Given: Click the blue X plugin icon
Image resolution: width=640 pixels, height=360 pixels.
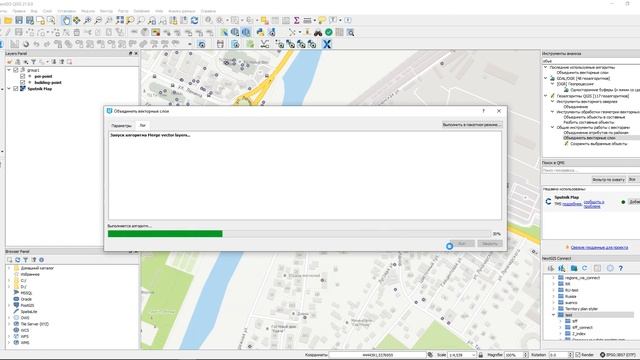Looking at the screenshot, I should click(x=327, y=44).
